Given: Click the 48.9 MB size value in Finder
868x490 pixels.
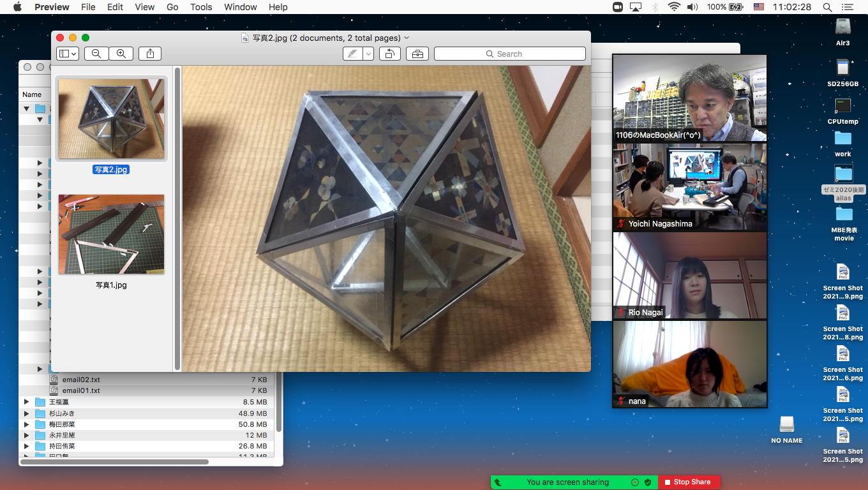Looking at the screenshot, I should tap(253, 413).
